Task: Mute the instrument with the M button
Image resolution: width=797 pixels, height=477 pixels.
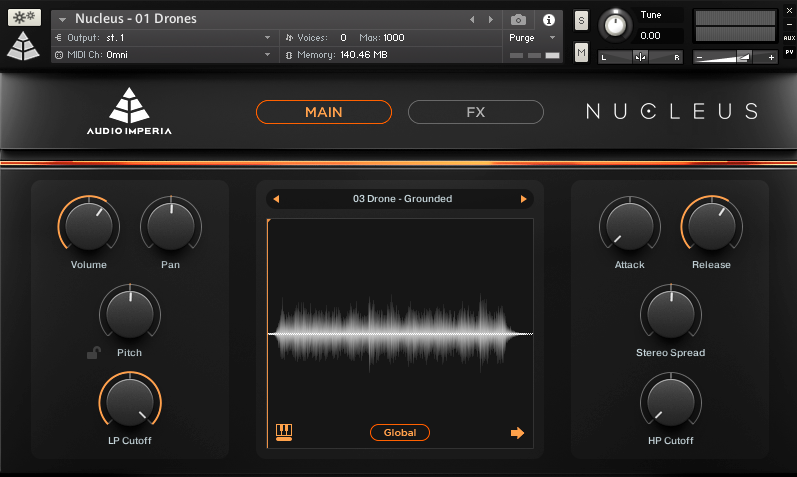Action: (581, 52)
